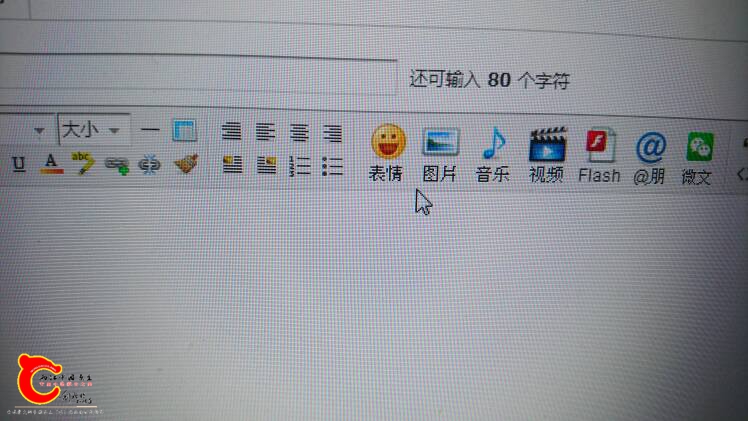The image size is (748, 421).
Task: Remove link with the unlink icon
Action: coord(149,165)
